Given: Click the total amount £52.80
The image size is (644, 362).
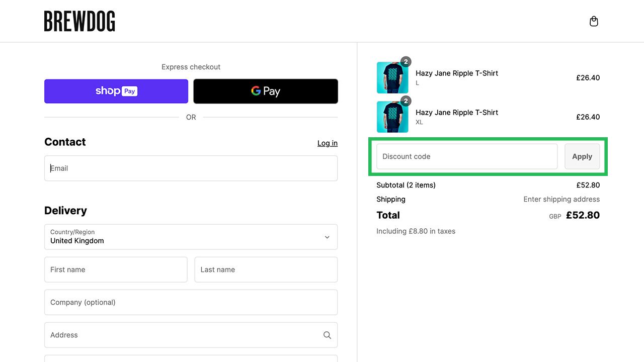Looking at the screenshot, I should point(583,215).
